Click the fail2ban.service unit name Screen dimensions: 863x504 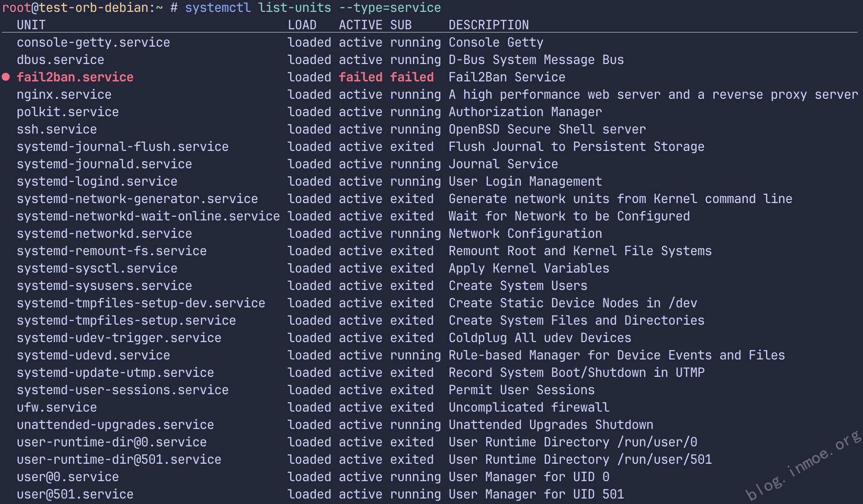[75, 77]
